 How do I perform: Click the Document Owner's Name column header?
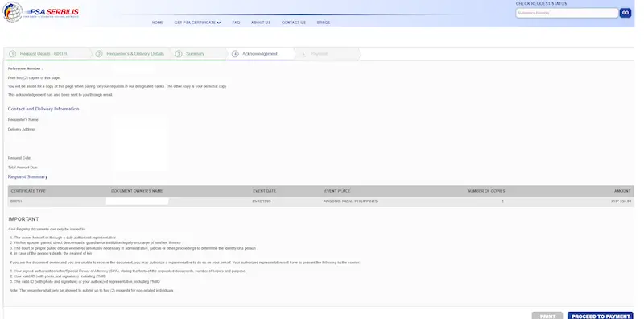pos(137,191)
